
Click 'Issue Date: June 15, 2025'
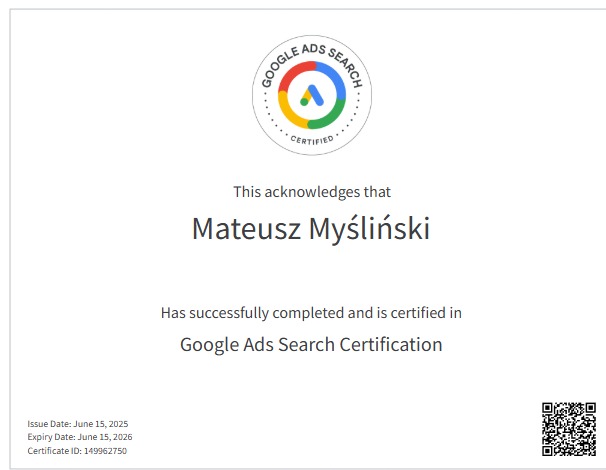78,424
